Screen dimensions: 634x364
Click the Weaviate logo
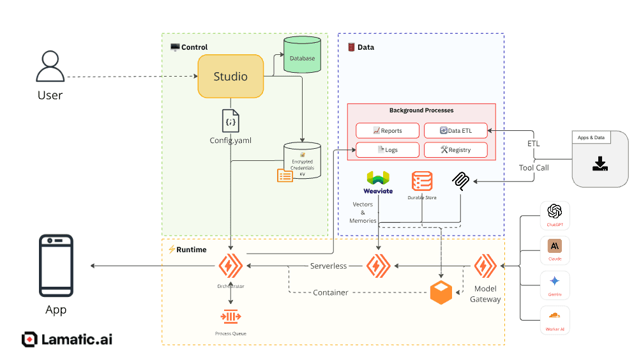378,183
